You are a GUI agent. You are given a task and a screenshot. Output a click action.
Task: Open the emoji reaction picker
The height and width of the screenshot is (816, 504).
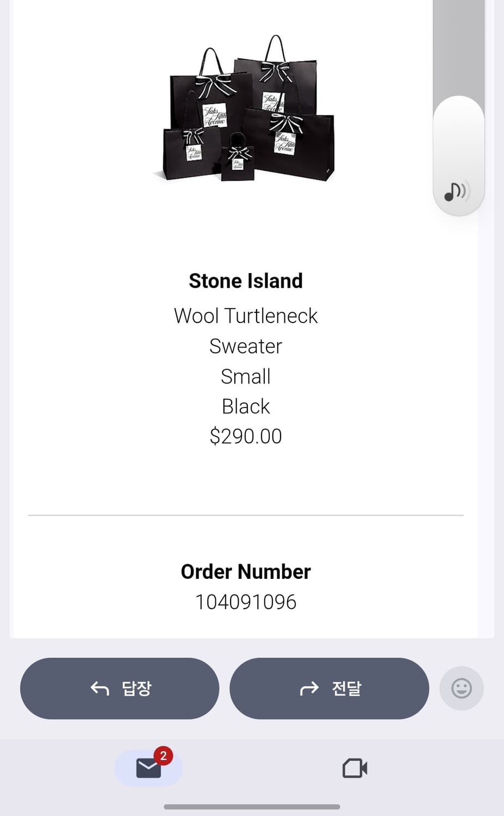(462, 688)
